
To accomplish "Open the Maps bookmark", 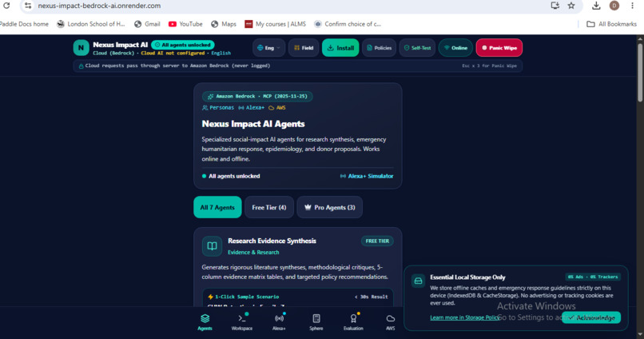I will pos(224,24).
